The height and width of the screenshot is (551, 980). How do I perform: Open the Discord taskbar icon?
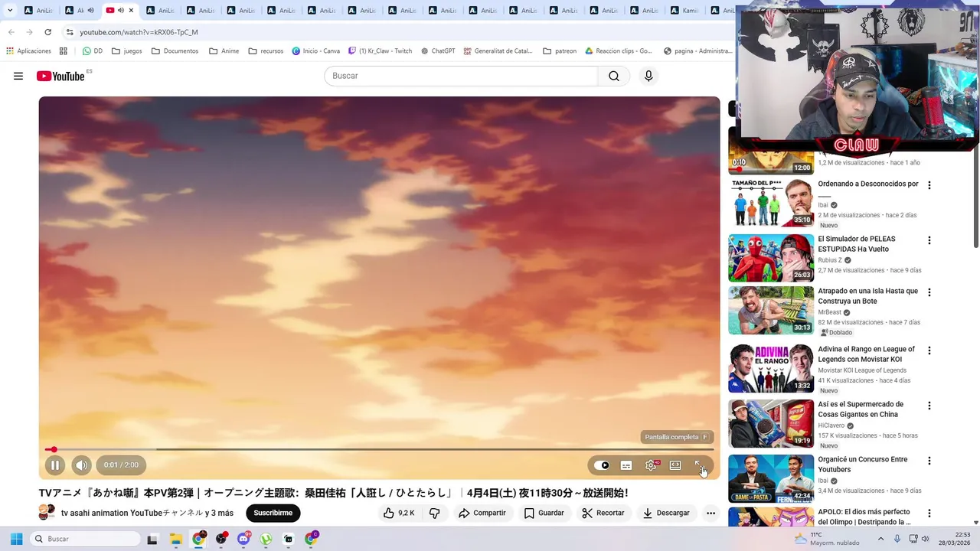[243, 539]
